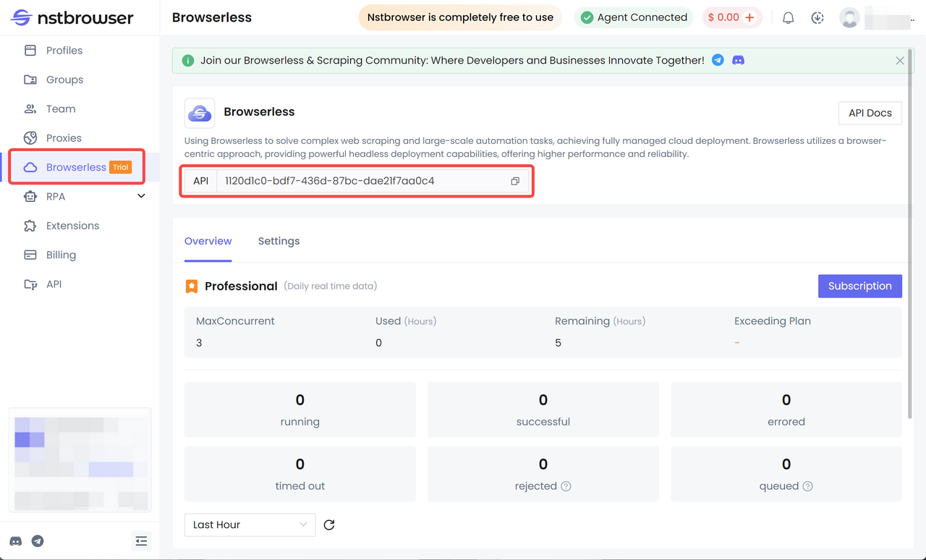Click the 'completely free to use' banner
This screenshot has width=926, height=560.
[460, 17]
